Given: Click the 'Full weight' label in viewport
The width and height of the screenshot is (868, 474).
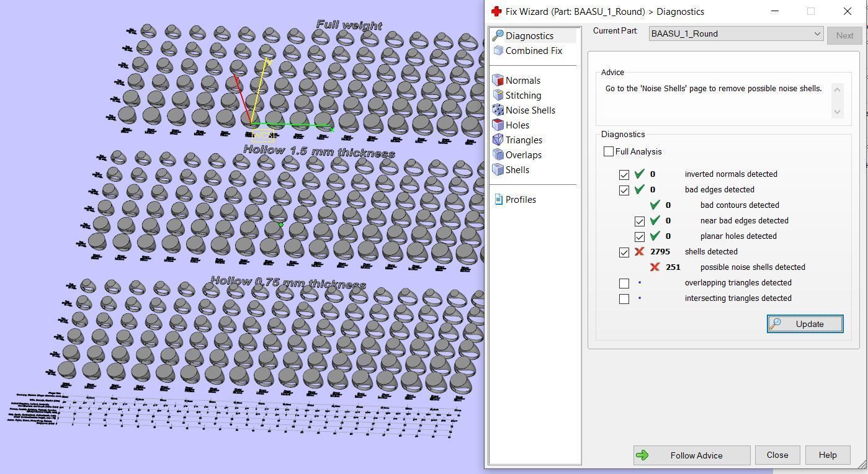Looking at the screenshot, I should (349, 25).
